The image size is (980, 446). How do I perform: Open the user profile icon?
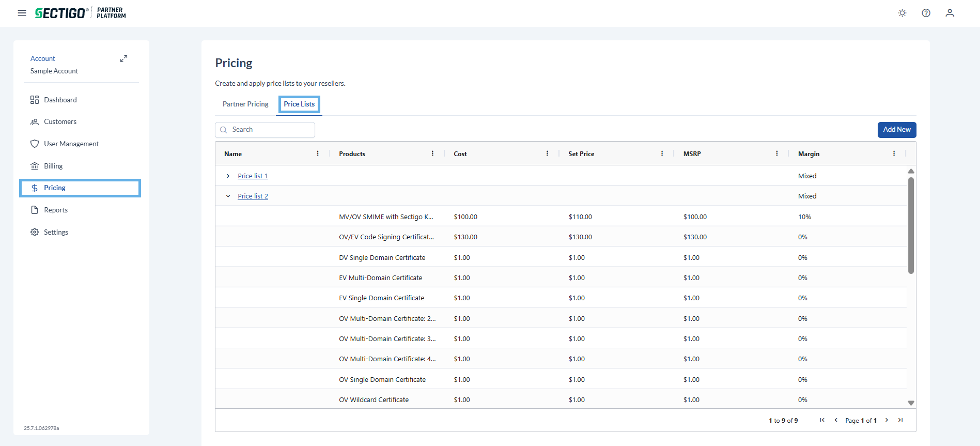950,13
